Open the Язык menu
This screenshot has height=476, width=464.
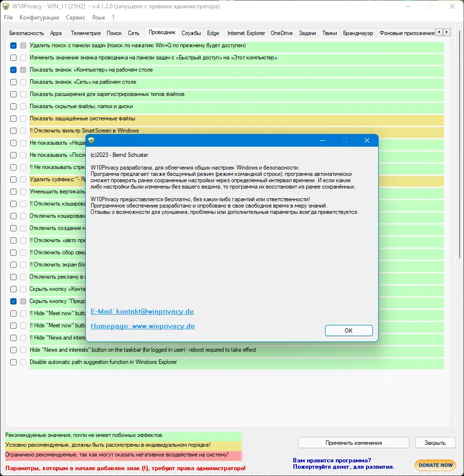point(98,18)
